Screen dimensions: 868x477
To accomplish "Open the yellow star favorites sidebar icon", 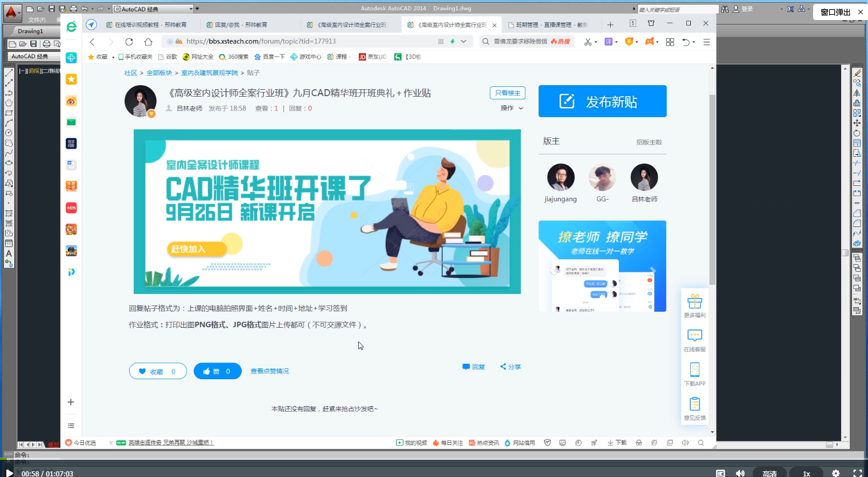I will (x=71, y=79).
